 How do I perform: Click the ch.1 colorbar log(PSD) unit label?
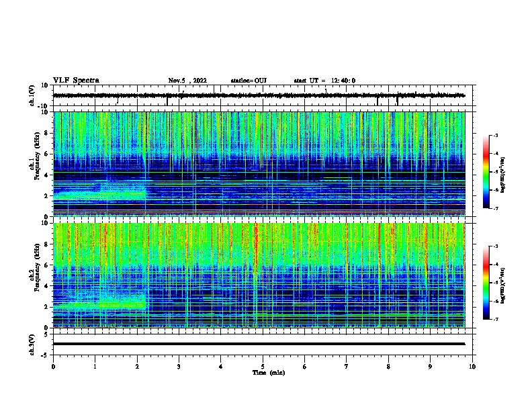click(x=503, y=175)
